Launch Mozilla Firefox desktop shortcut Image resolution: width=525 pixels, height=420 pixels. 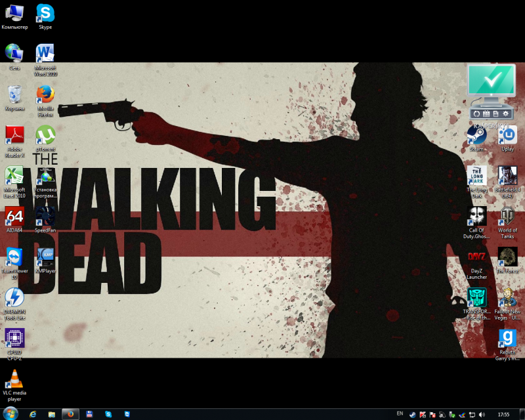click(x=45, y=101)
